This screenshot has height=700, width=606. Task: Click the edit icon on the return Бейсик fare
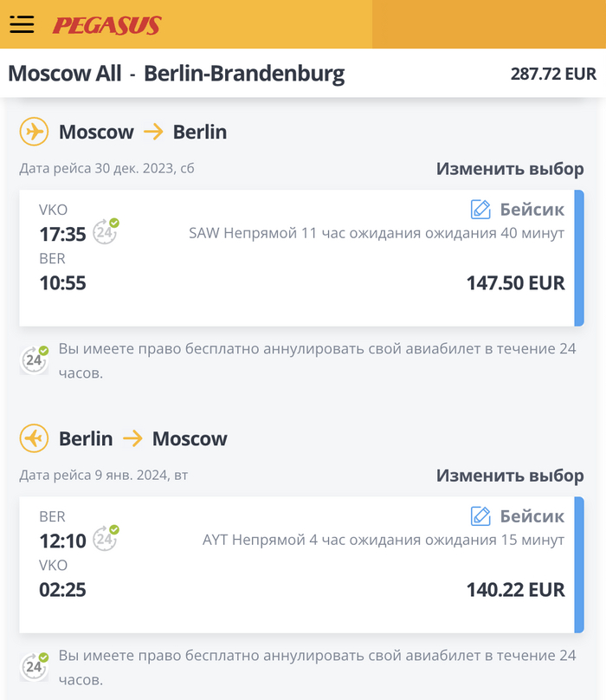480,515
